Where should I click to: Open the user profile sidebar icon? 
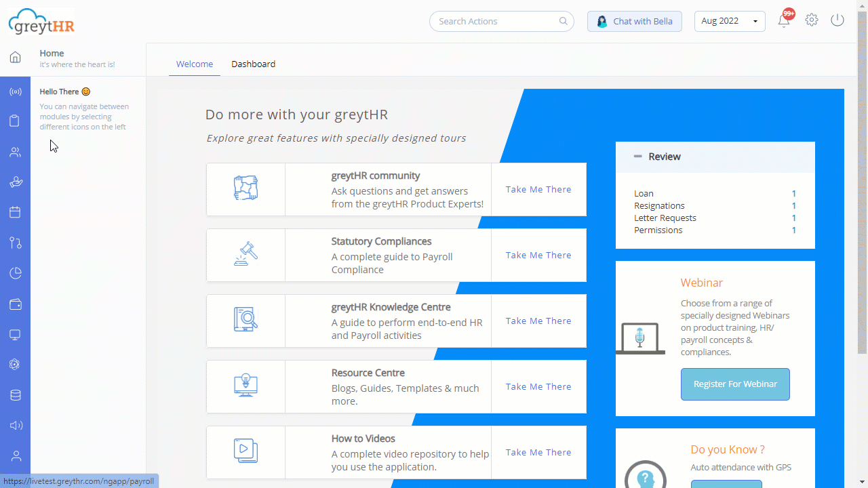(15, 456)
